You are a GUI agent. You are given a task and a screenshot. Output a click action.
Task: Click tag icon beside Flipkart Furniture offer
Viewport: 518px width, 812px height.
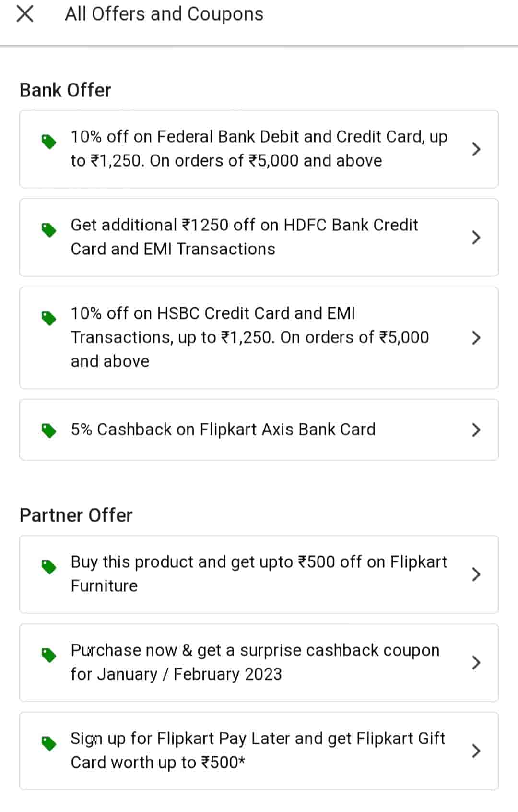point(48,567)
